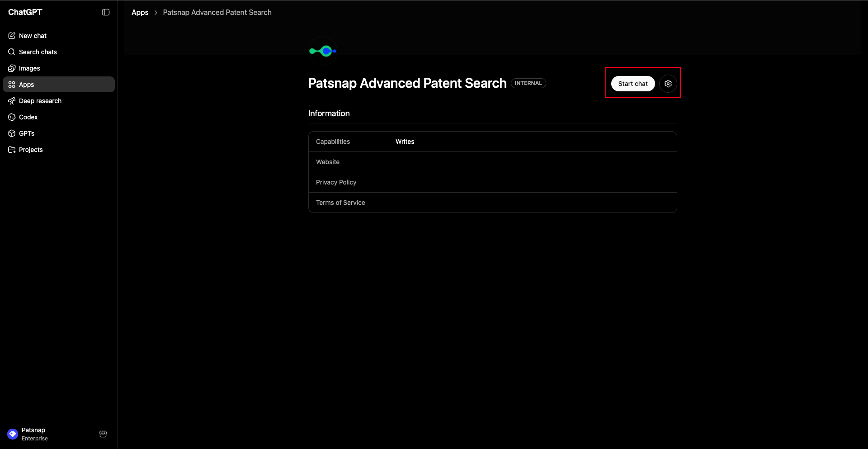This screenshot has width=868, height=449.
Task: Click the Website information row
Action: [493, 162]
